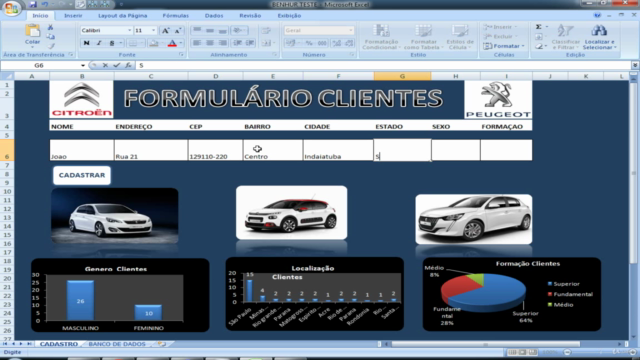Copy selection with the copy icon
Viewport: 640px width, 360px height.
click(x=50, y=37)
